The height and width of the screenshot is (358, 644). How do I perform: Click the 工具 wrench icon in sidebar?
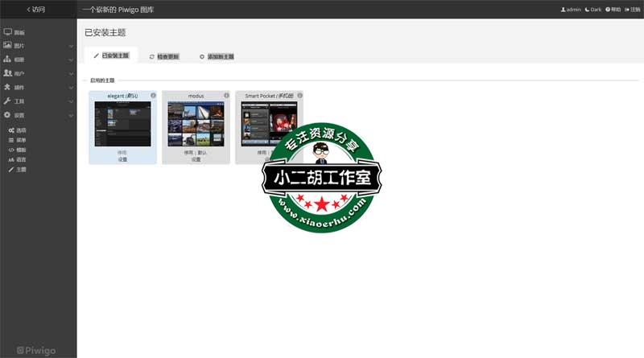click(x=7, y=101)
